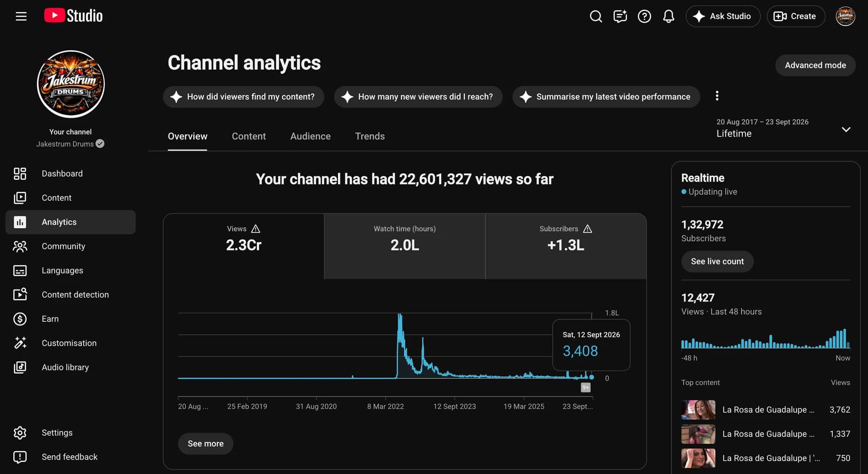This screenshot has width=868, height=474.
Task: Click the Subscribers warning triangle icon
Action: pyautogui.click(x=587, y=229)
